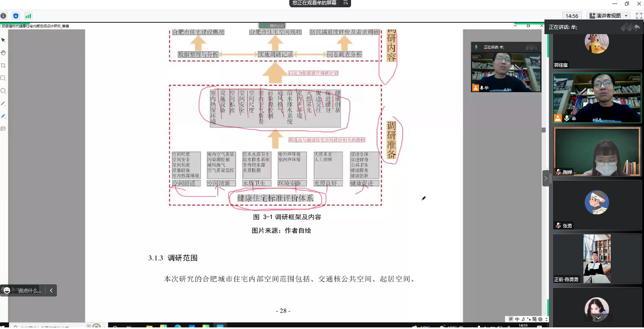Open the screen-viewing options menu icon

[x=345, y=3]
